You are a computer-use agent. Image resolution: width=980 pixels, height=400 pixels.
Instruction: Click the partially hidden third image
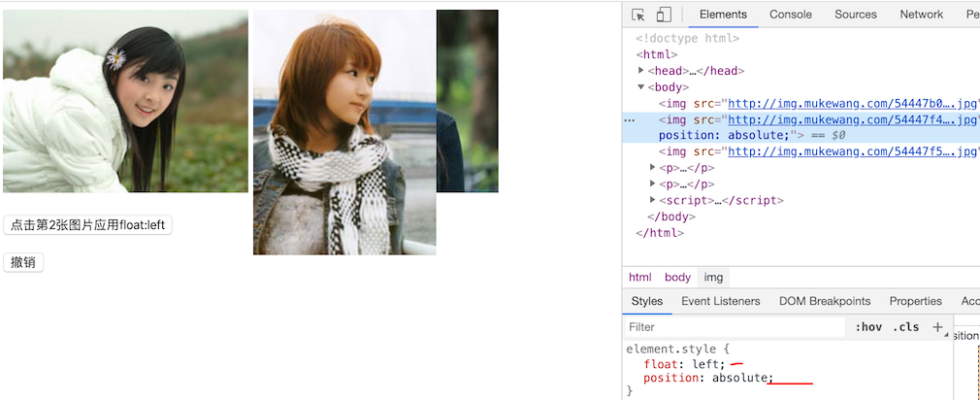click(468, 101)
